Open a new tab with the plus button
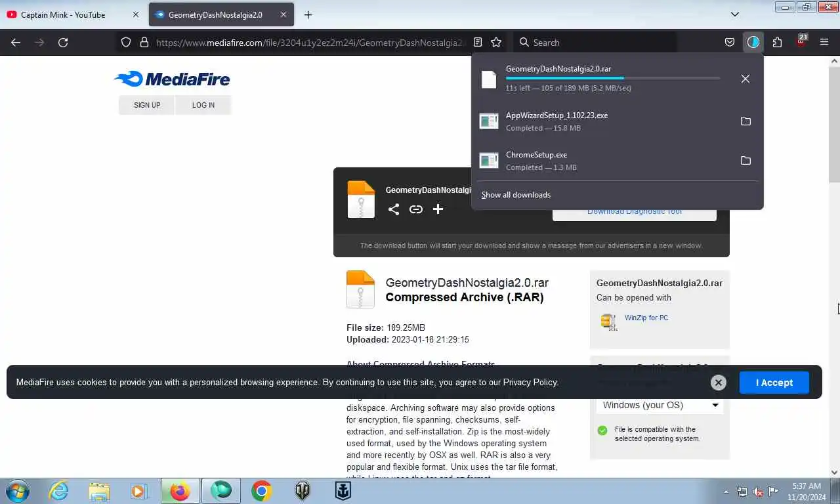The height and width of the screenshot is (504, 840). tap(308, 14)
